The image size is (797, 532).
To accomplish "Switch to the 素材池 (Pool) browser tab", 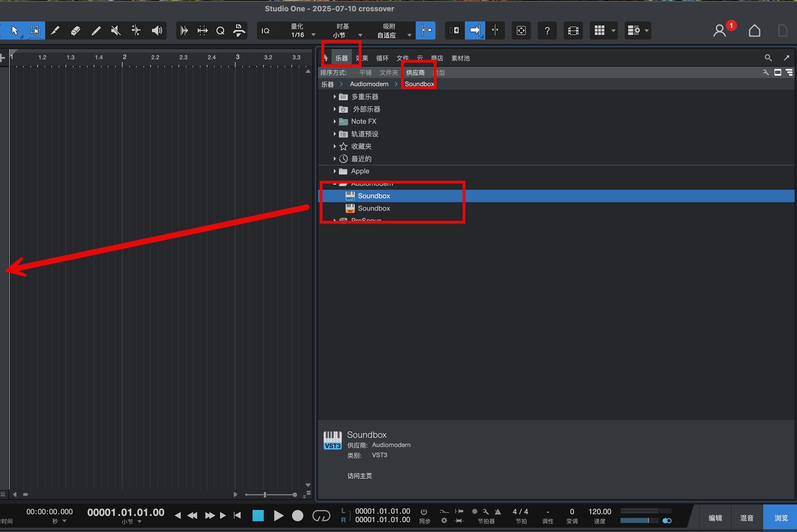I will [460, 58].
